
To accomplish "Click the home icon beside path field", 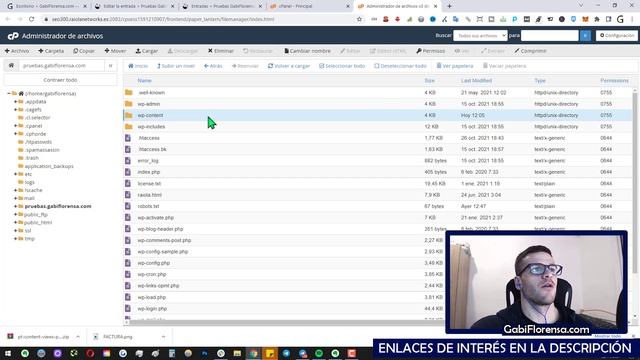I will 11,65.
